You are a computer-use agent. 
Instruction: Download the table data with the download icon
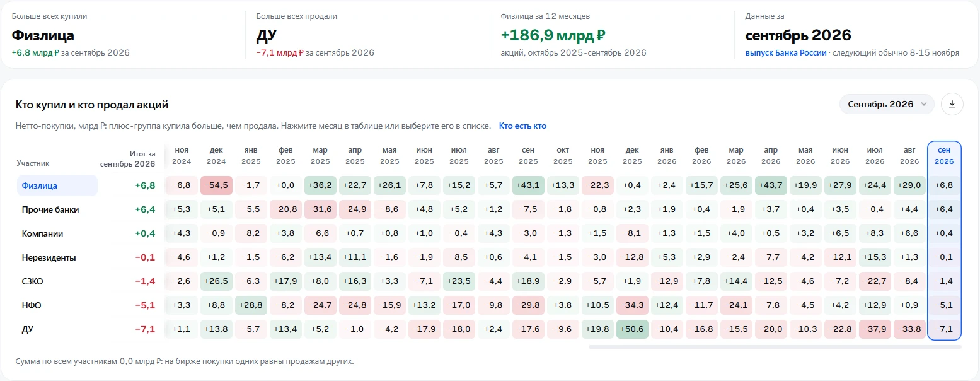[x=952, y=104]
